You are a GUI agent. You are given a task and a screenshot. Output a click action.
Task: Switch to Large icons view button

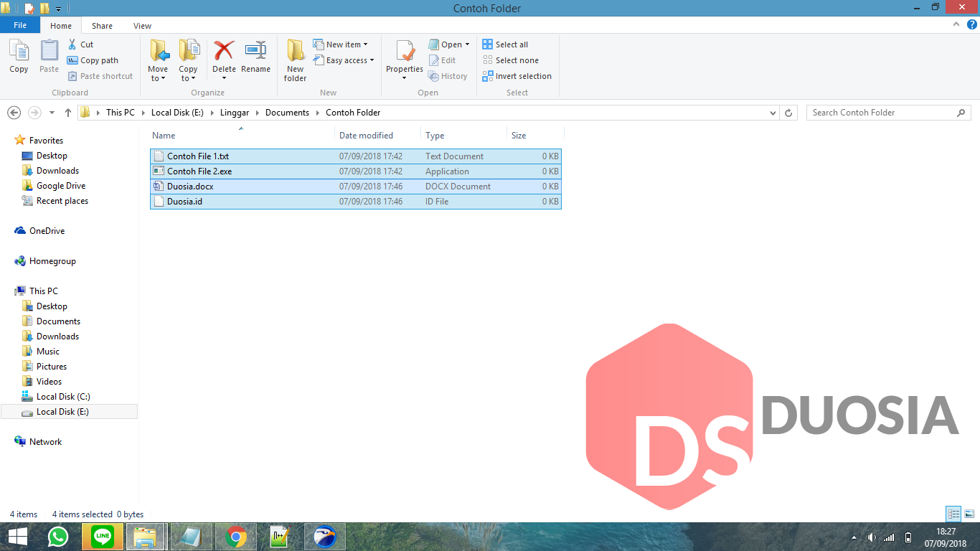(969, 514)
